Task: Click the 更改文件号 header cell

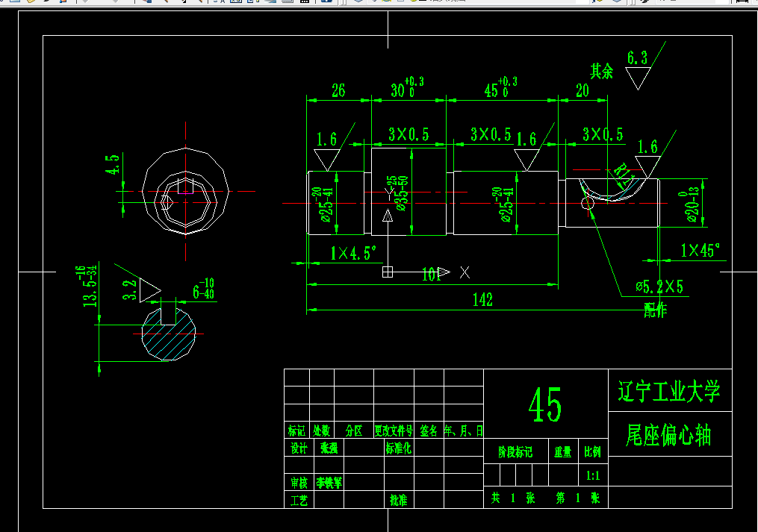Action: point(394,431)
